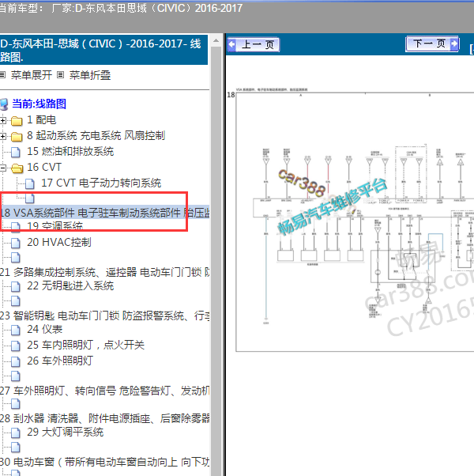Image resolution: width=474 pixels, height=476 pixels.
Task: Expand all menus via 菜单展开
Action: (x=32, y=75)
